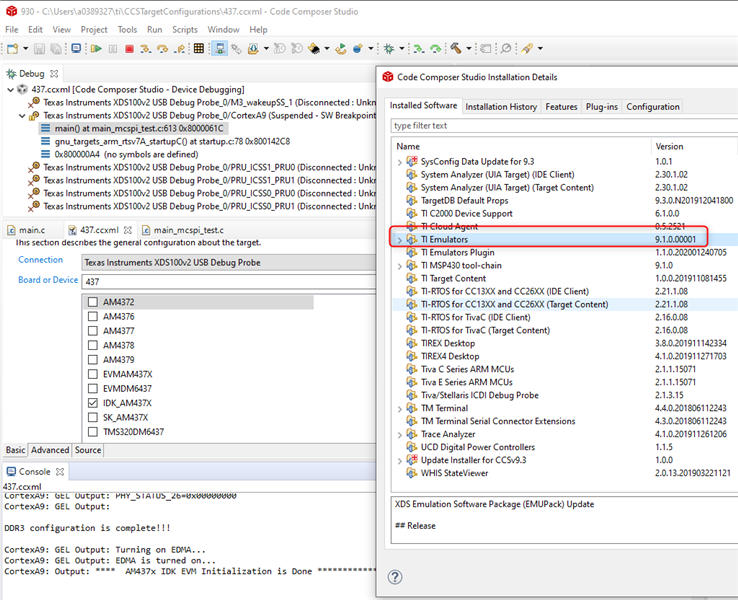The width and height of the screenshot is (738, 600).
Task: Click the green assembly Step Over icon
Action: point(436,48)
